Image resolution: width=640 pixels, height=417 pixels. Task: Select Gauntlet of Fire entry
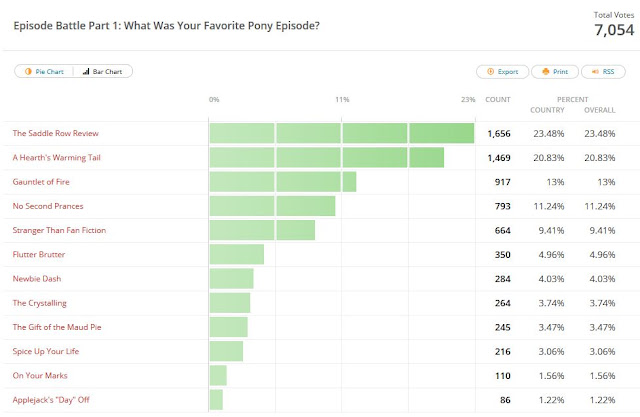[41, 182]
